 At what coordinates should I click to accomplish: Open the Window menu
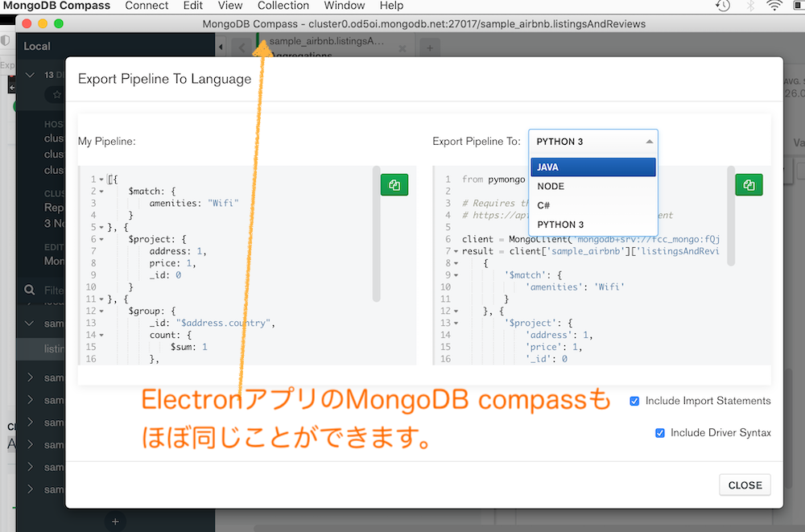tap(345, 6)
